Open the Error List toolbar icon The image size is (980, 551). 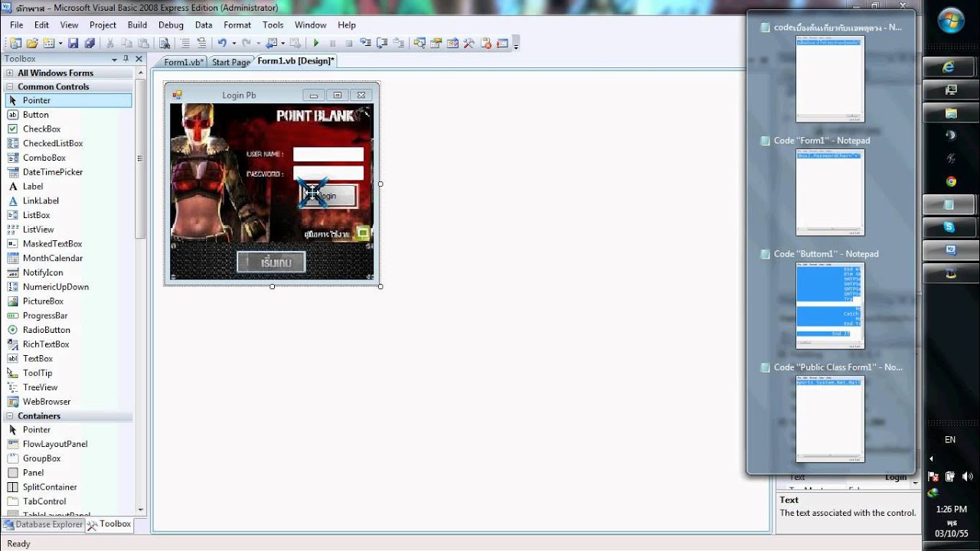click(485, 44)
